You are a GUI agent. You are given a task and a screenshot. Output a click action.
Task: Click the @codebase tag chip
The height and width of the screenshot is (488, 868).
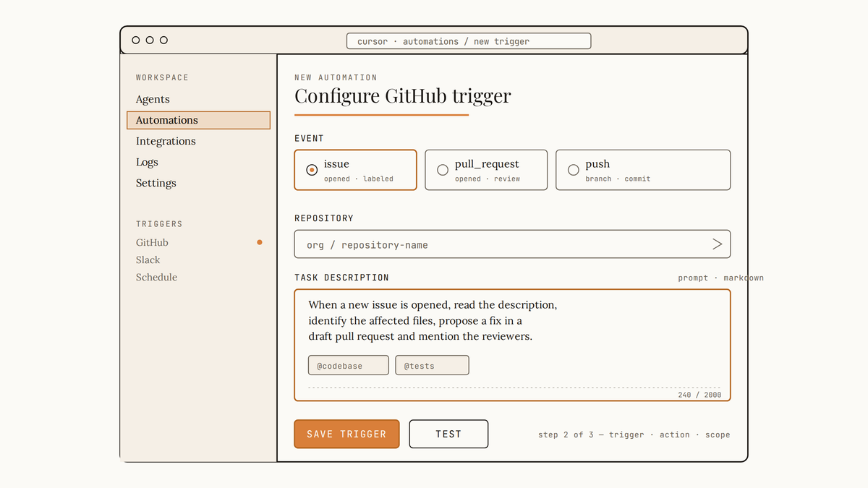[349, 365]
